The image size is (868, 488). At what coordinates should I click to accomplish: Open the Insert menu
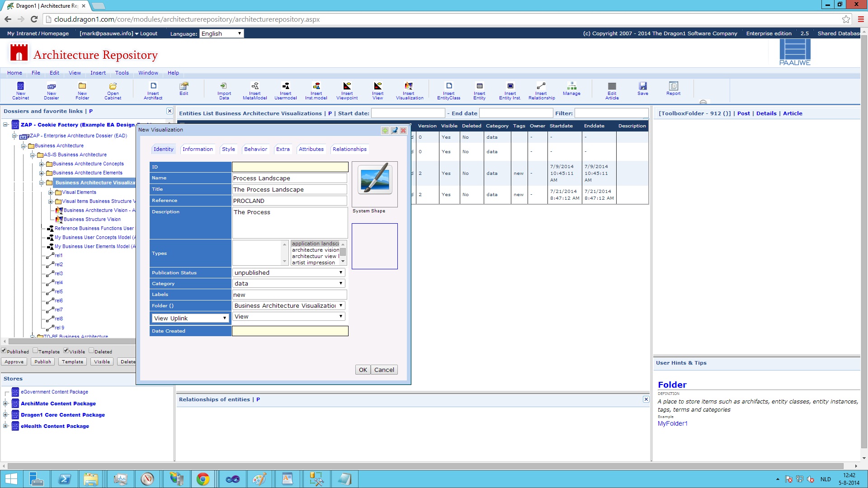pyautogui.click(x=98, y=73)
